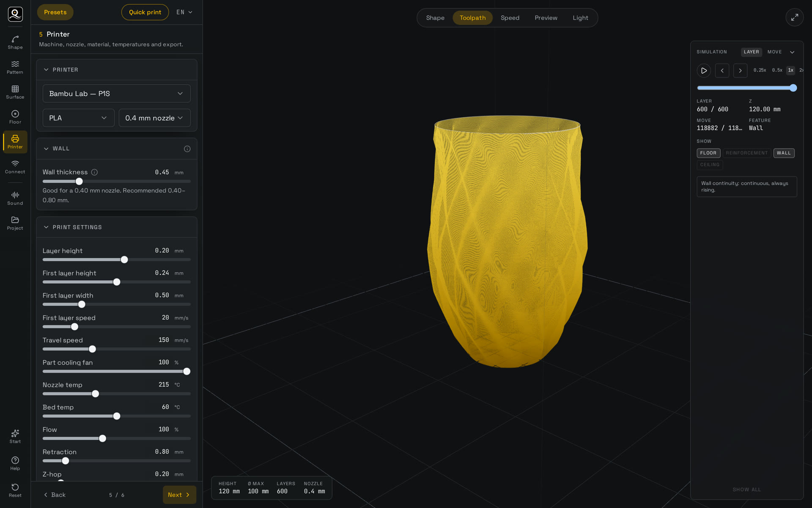Go Back to the previous step
Image resolution: width=812 pixels, height=508 pixels.
tap(55, 495)
